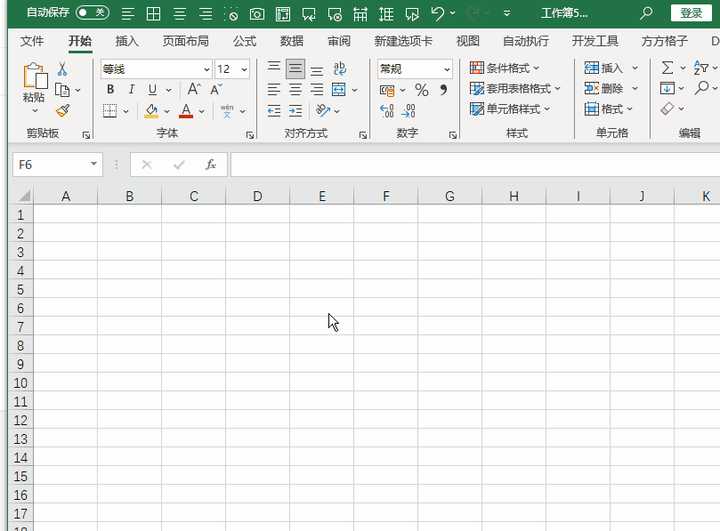
Task: Click the Paste clipboard icon
Action: tap(34, 75)
